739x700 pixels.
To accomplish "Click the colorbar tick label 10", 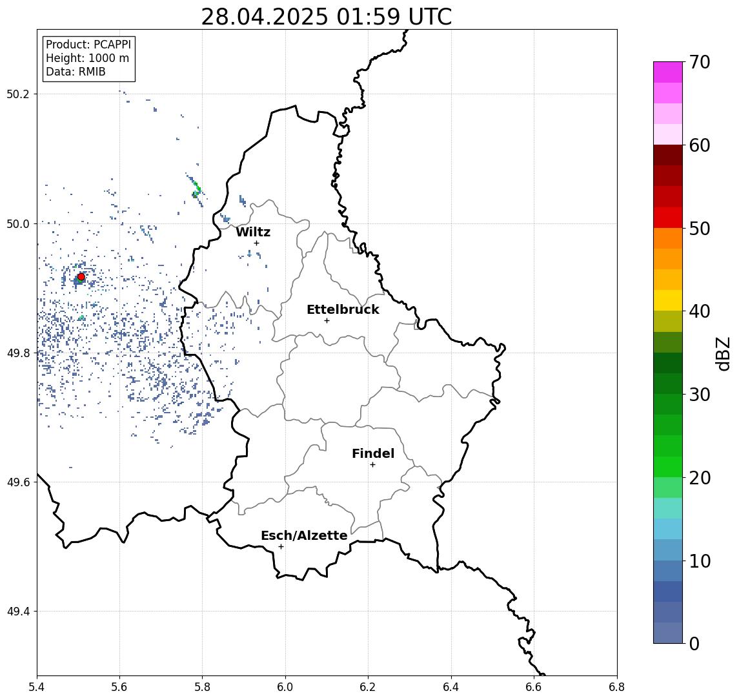I will [x=700, y=561].
